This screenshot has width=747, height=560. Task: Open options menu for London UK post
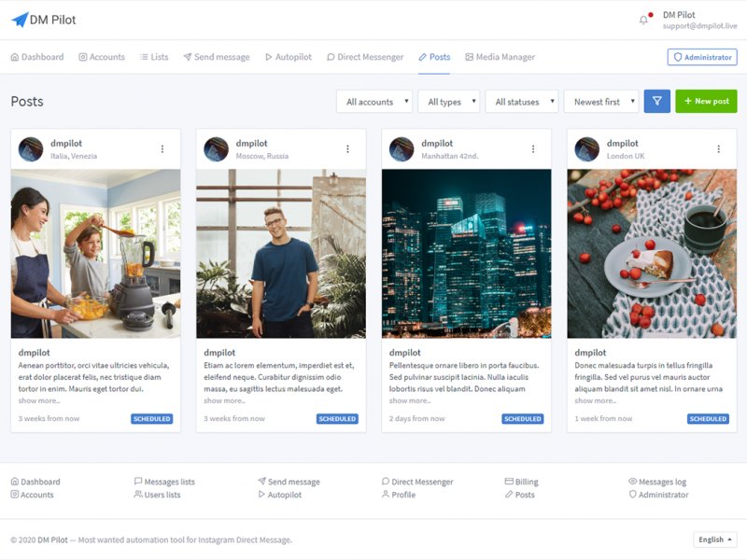coord(718,149)
